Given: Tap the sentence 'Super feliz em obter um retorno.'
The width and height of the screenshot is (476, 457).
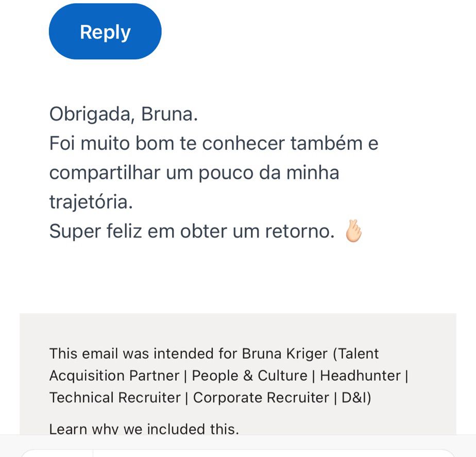Looking at the screenshot, I should coord(192,231).
